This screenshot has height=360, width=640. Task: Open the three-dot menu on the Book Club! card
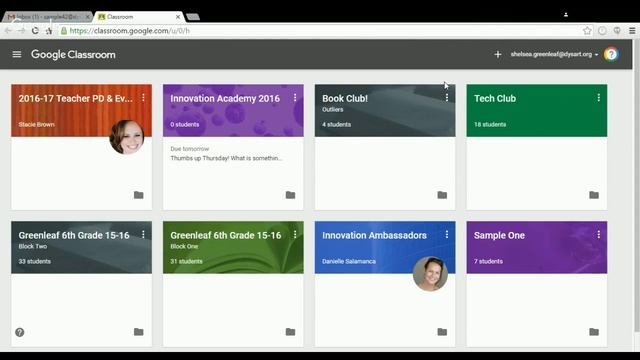[x=447, y=98]
